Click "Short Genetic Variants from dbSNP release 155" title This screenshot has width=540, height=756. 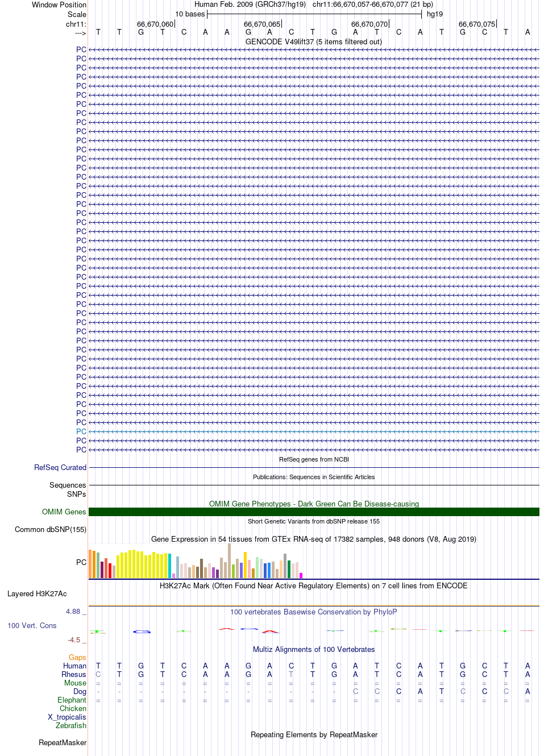pyautogui.click(x=314, y=521)
